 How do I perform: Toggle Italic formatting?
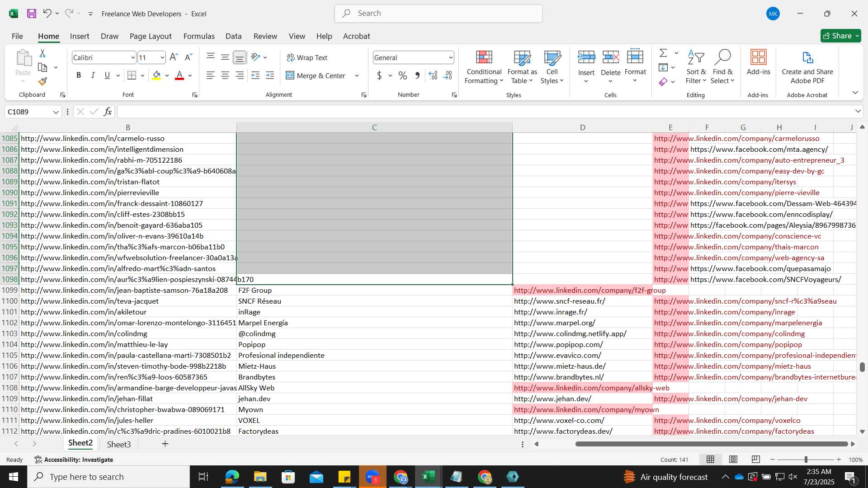pyautogui.click(x=93, y=75)
